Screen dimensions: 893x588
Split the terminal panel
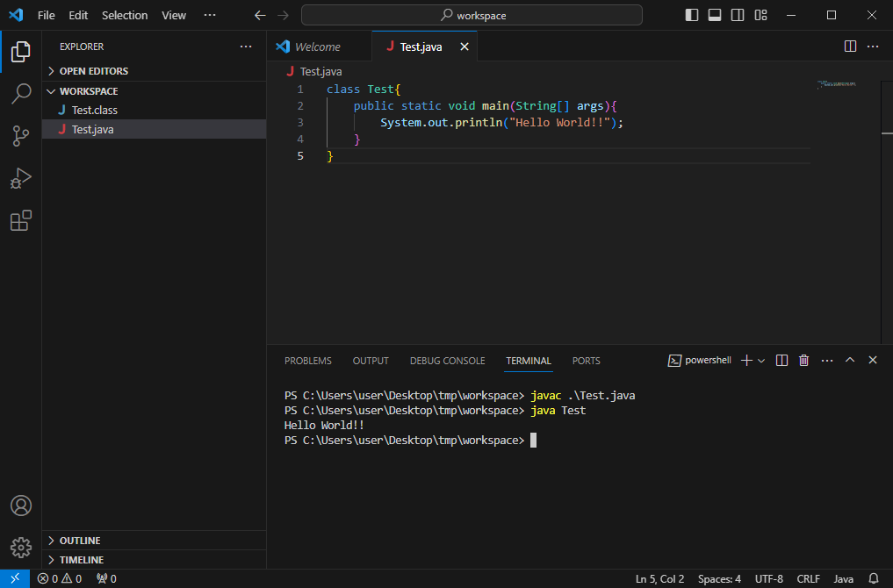click(781, 361)
